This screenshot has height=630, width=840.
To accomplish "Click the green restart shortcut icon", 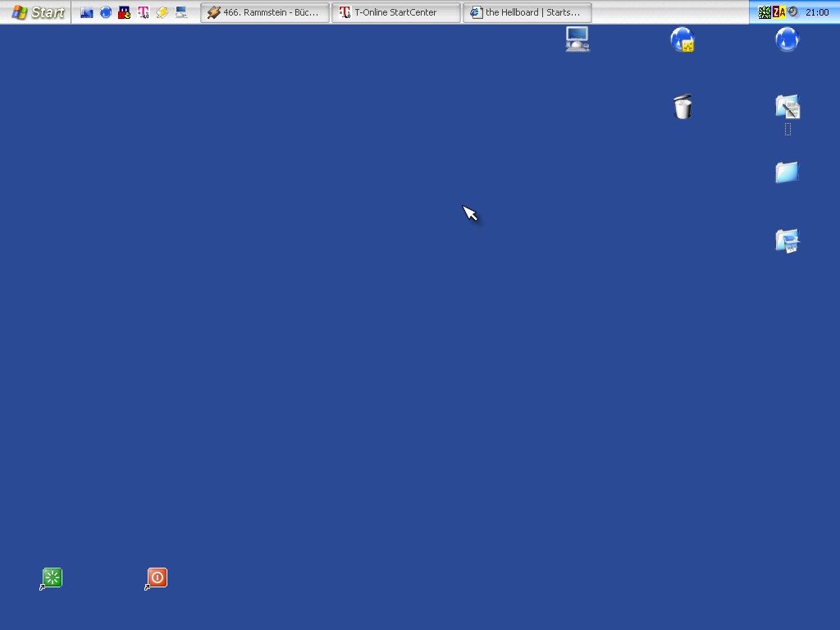I will [52, 577].
